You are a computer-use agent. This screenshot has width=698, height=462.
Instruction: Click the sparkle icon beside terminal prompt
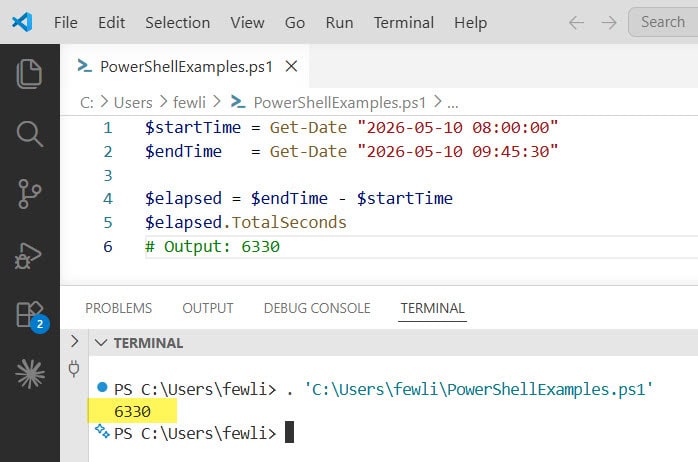(102, 431)
